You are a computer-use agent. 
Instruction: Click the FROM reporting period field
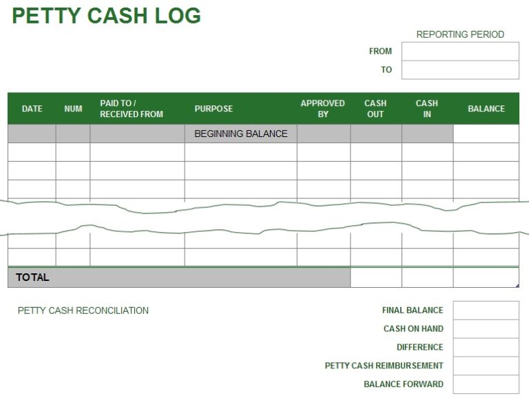(x=460, y=52)
